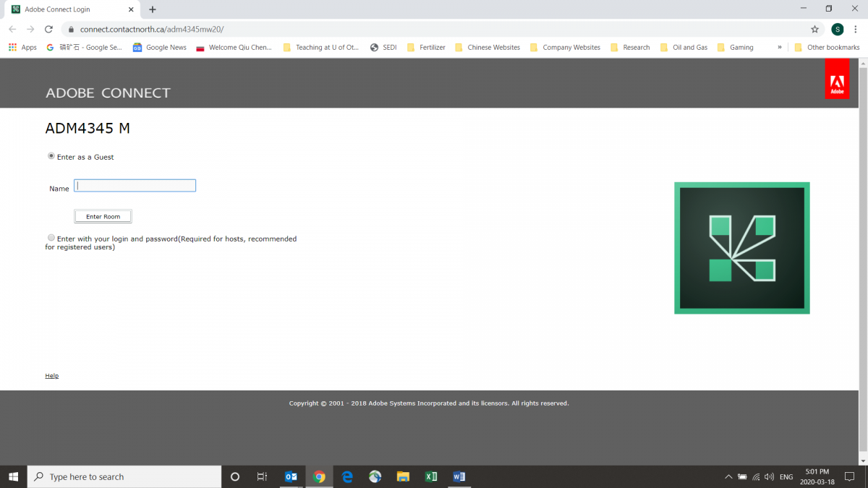Expand the Research bookmark folder

630,47
